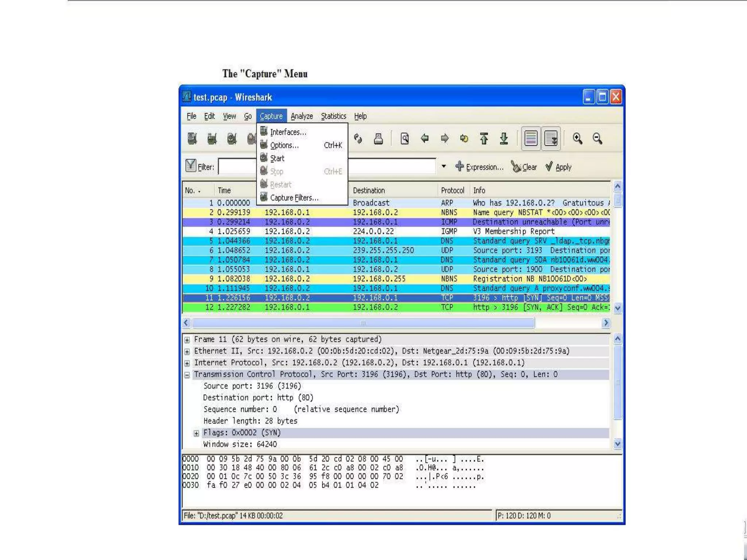Click the Zoom In magnifier icon
This screenshot has height=560, width=747.
(577, 139)
